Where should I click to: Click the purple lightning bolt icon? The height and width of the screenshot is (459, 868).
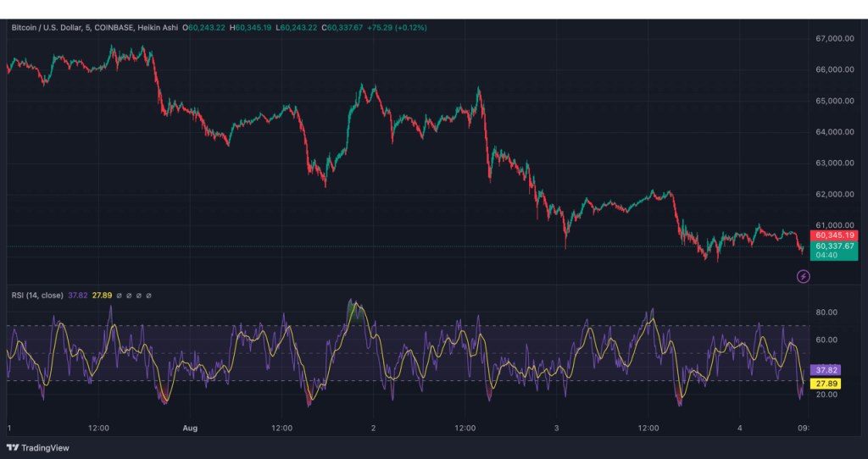pyautogui.click(x=803, y=276)
